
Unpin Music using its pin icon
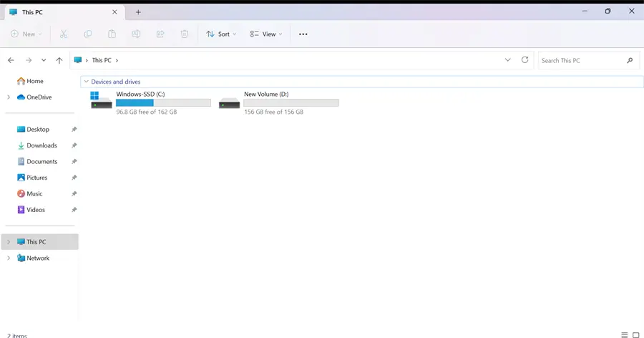tap(74, 193)
